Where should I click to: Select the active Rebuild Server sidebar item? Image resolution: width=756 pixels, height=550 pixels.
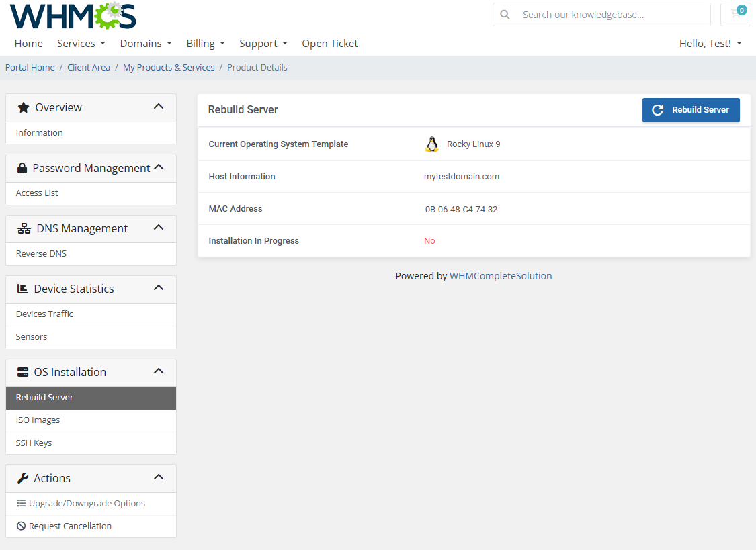tap(91, 398)
